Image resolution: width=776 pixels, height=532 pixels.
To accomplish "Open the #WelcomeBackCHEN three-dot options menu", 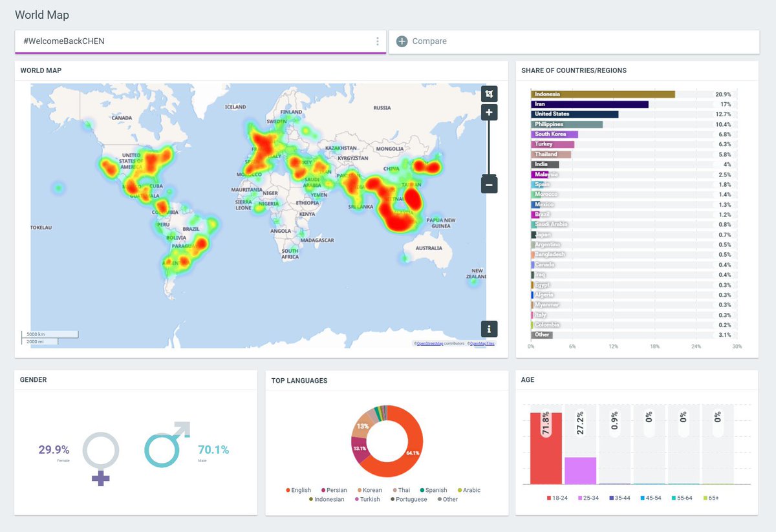I will point(378,41).
